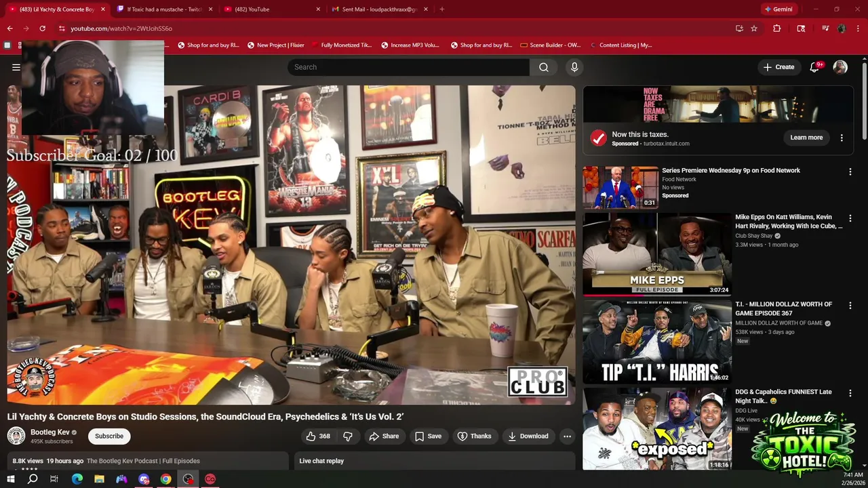The height and width of the screenshot is (488, 868).
Task: Dislike the video with thumbs down
Action: (348, 436)
